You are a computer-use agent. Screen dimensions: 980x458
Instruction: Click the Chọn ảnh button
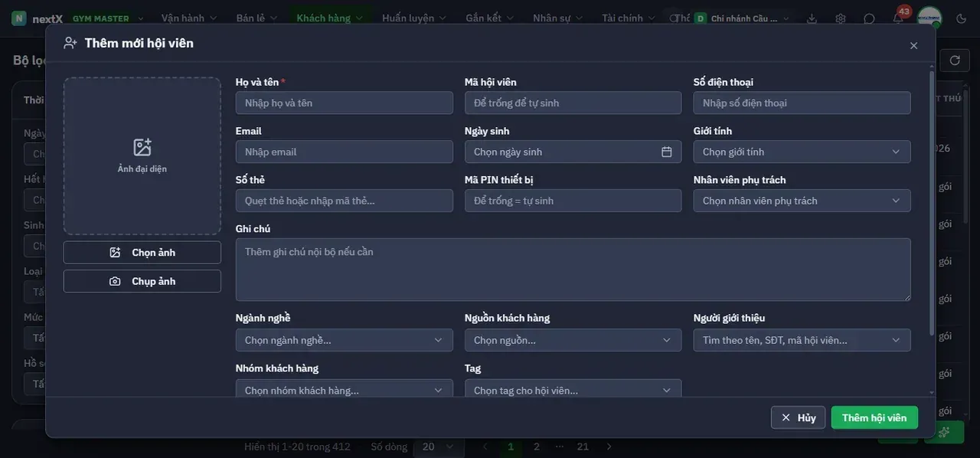pos(142,253)
